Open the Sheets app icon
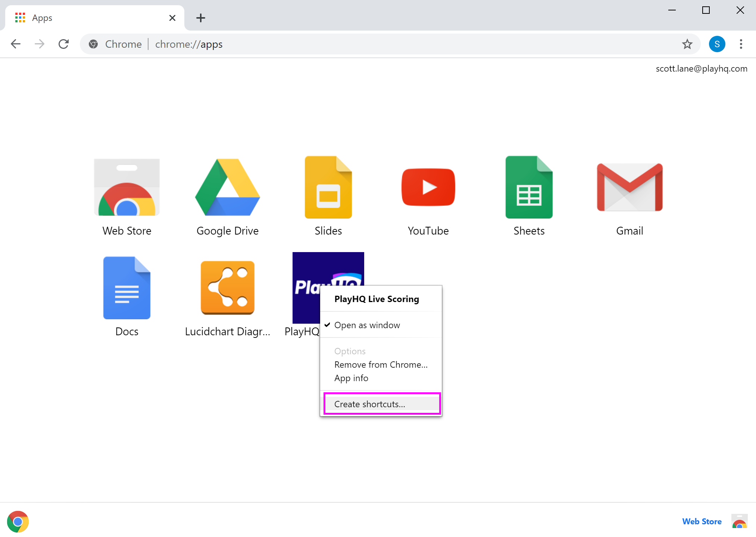Screen dimensions: 756x537 (x=529, y=188)
